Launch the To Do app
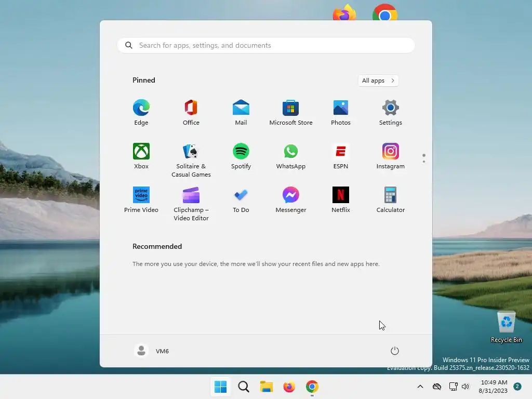 (241, 200)
